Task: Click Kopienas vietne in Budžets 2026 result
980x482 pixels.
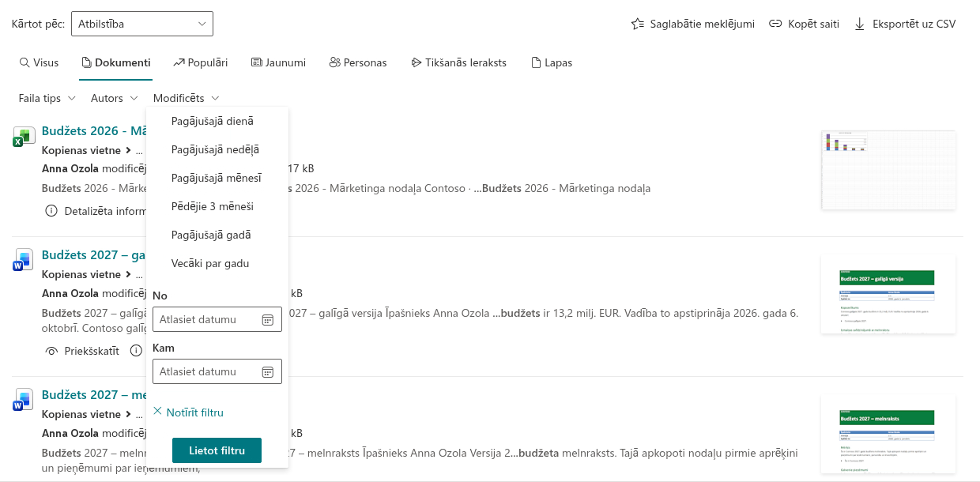Action: (81, 150)
